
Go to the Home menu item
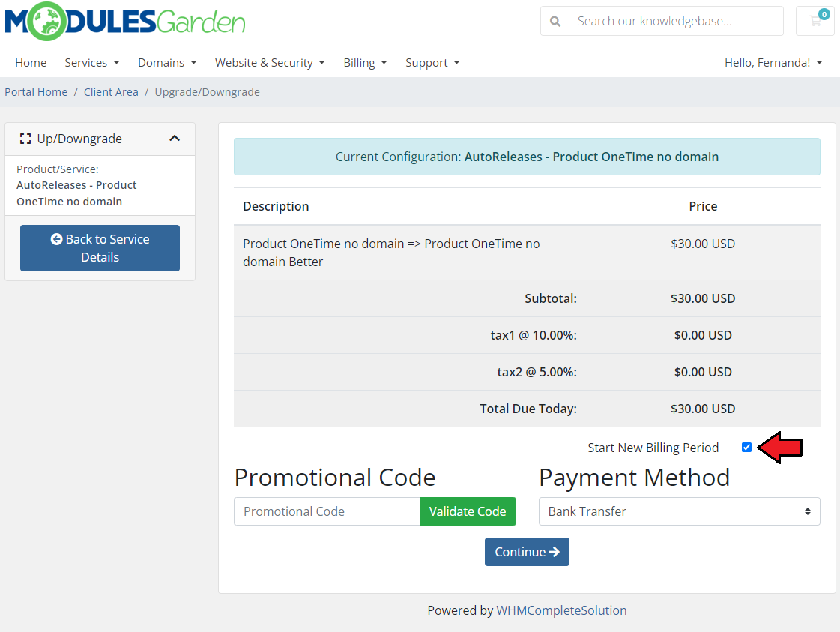click(31, 63)
